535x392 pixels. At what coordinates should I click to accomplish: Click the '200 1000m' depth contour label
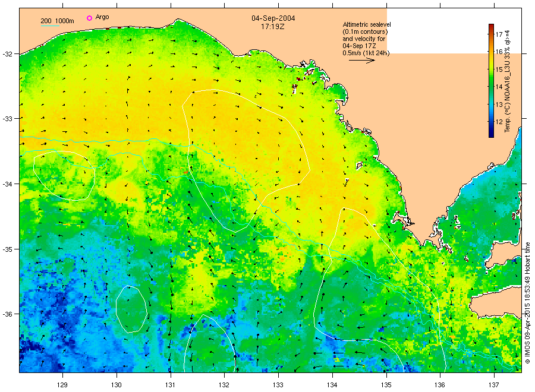pos(57,21)
